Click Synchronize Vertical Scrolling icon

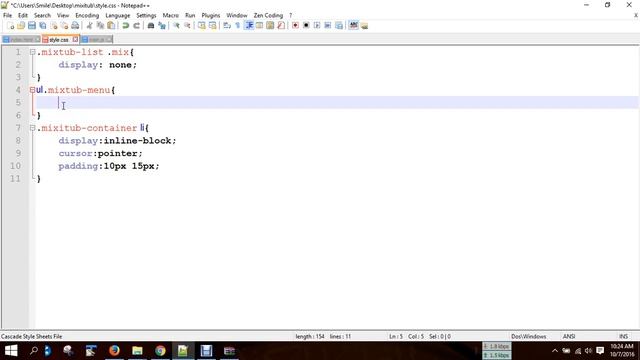tap(202, 26)
